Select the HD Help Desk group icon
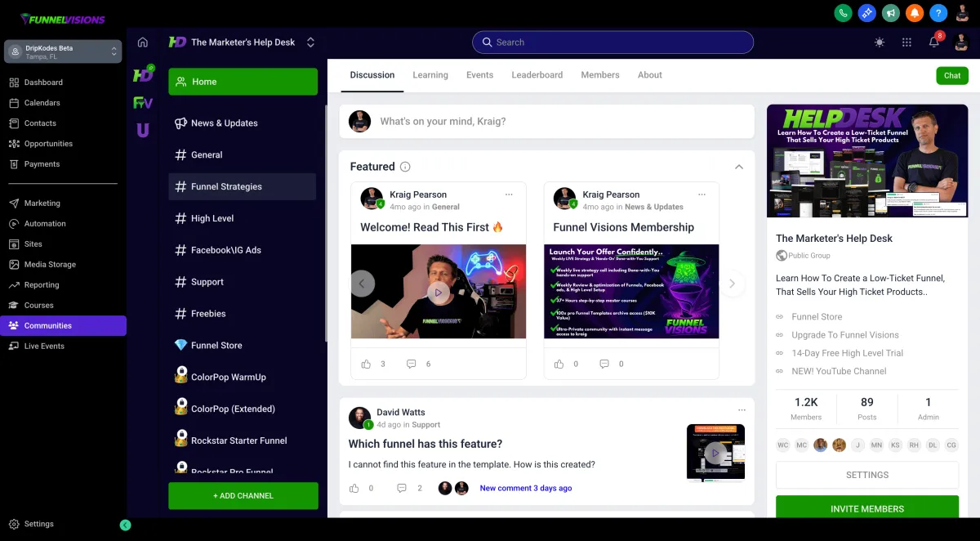Image resolution: width=980 pixels, height=541 pixels. pos(143,74)
